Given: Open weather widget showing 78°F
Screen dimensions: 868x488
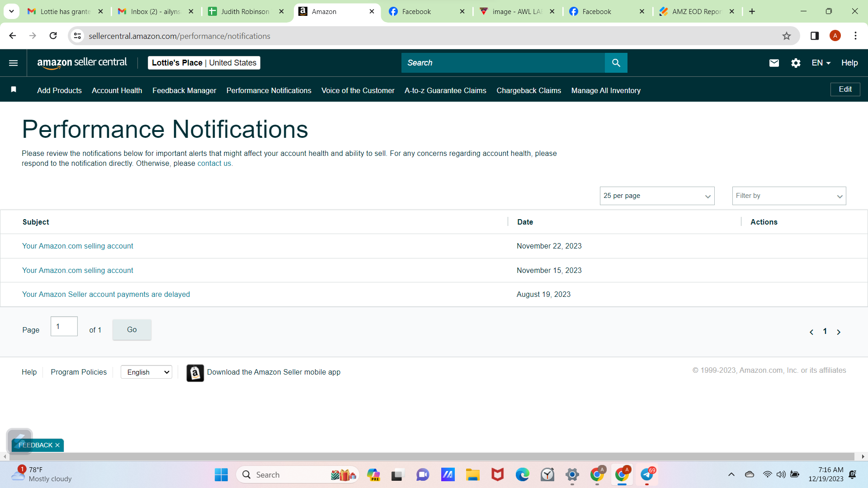Looking at the screenshot, I should pyautogui.click(x=42, y=474).
